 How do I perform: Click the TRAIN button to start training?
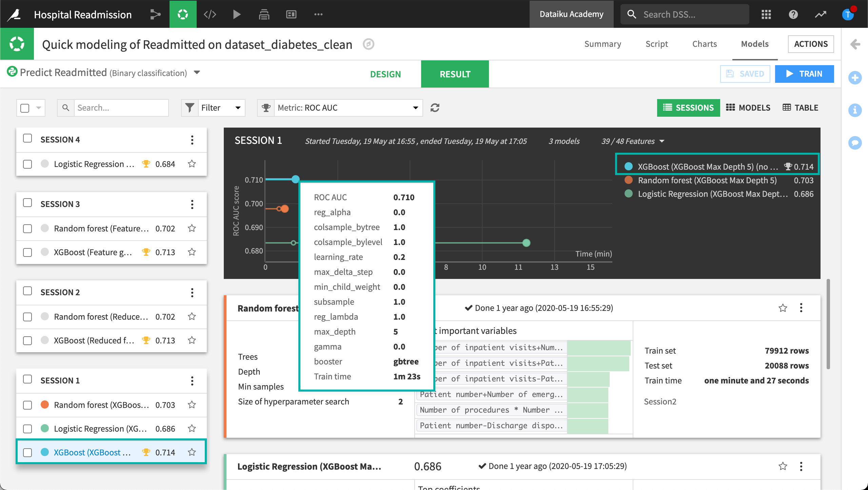tap(804, 74)
